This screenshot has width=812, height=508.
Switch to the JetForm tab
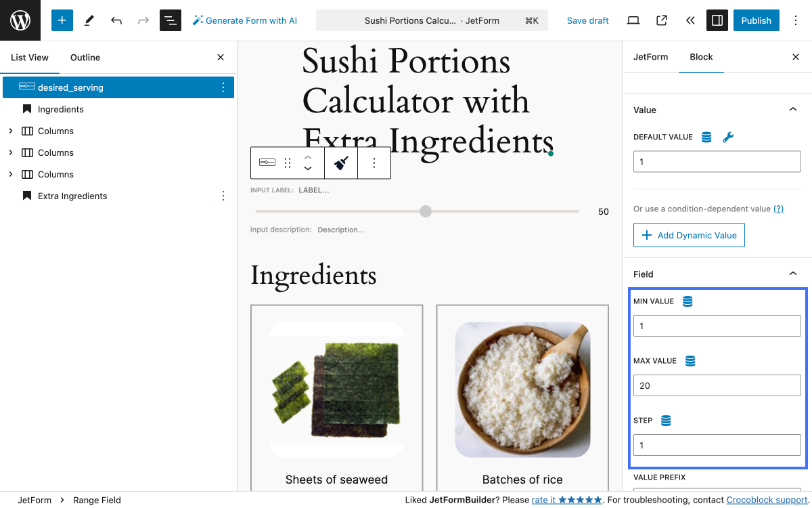pyautogui.click(x=650, y=57)
